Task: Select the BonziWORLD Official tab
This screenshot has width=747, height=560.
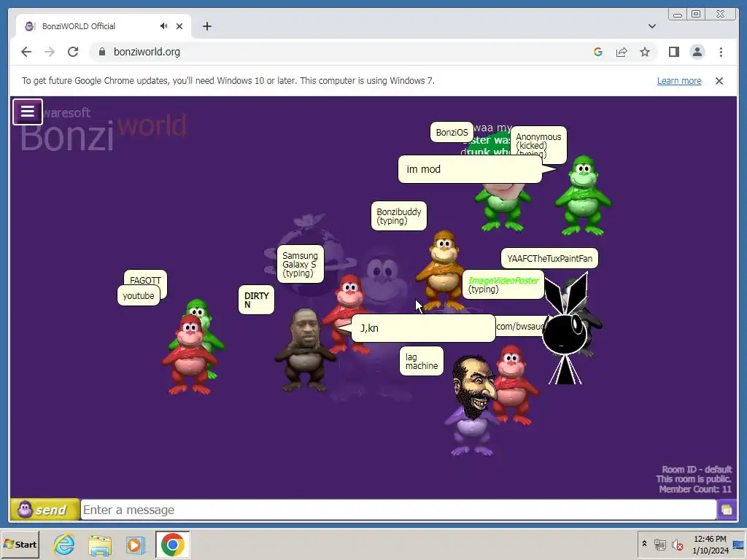Action: pos(104,26)
